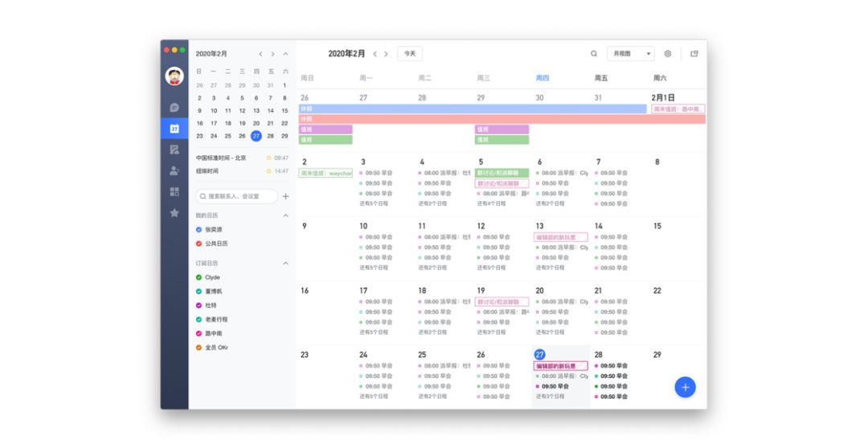
Task: Toggle the 董博帆 calendar checkbox
Action: (199, 291)
